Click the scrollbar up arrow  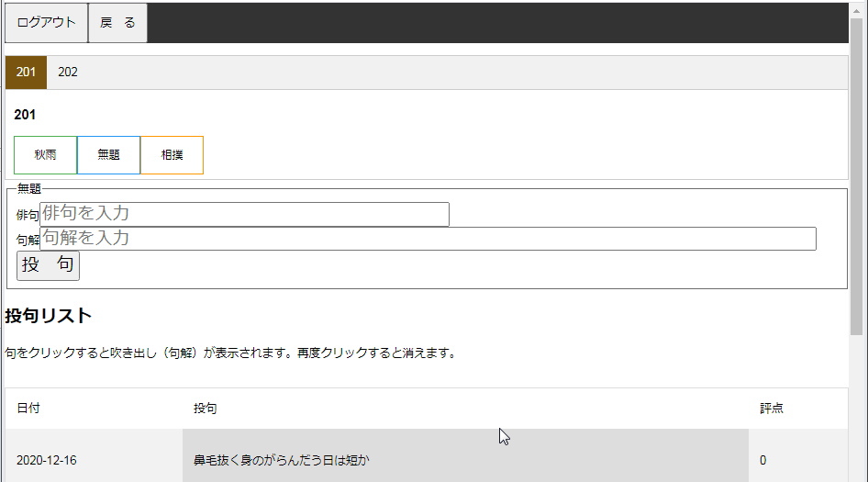pyautogui.click(x=858, y=9)
